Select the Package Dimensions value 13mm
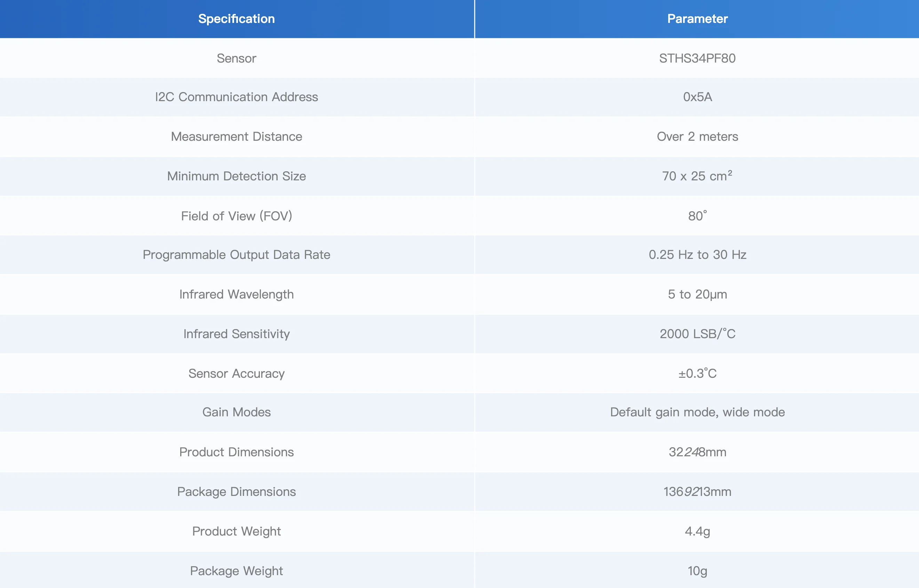919x588 pixels. pos(697,492)
